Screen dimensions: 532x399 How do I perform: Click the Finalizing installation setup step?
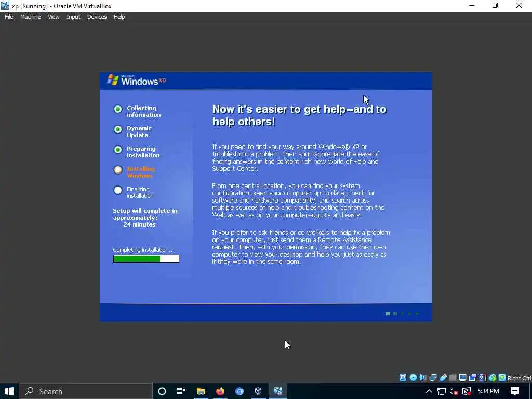[x=134, y=192]
